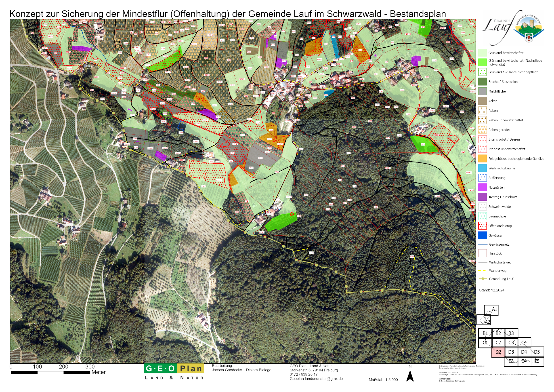
Task: Click the Nutzgärten purple legend swatch
Action: click(482, 187)
